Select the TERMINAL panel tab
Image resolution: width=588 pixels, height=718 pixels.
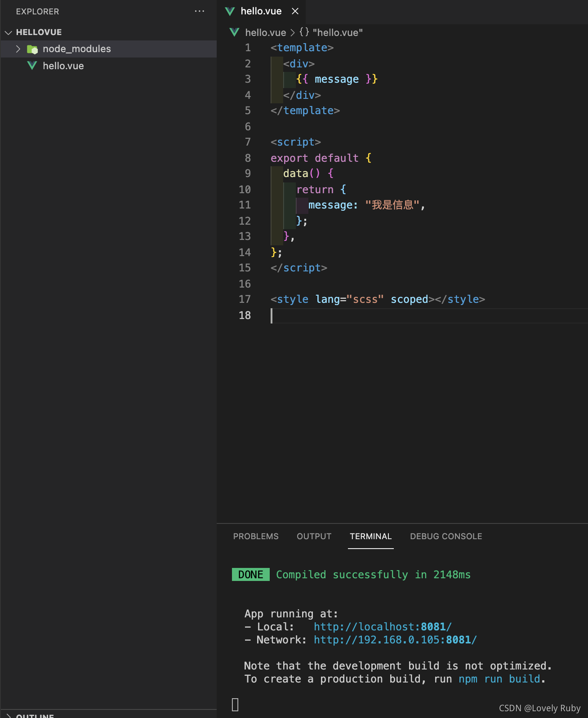[371, 536]
